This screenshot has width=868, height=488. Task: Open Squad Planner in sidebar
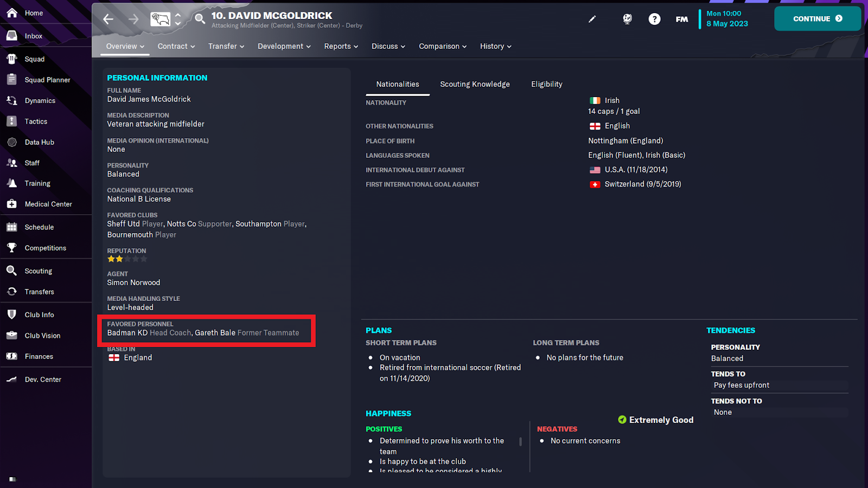[x=47, y=80]
